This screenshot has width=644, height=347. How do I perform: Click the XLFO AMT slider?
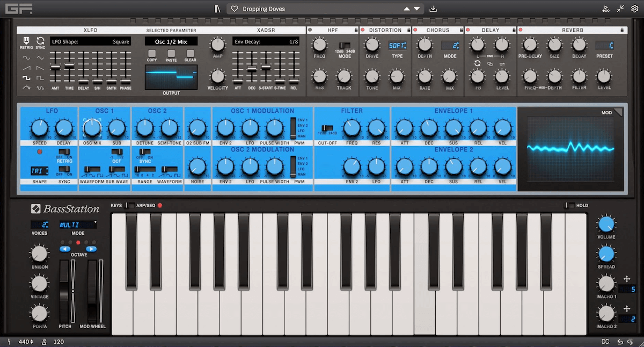(55, 67)
